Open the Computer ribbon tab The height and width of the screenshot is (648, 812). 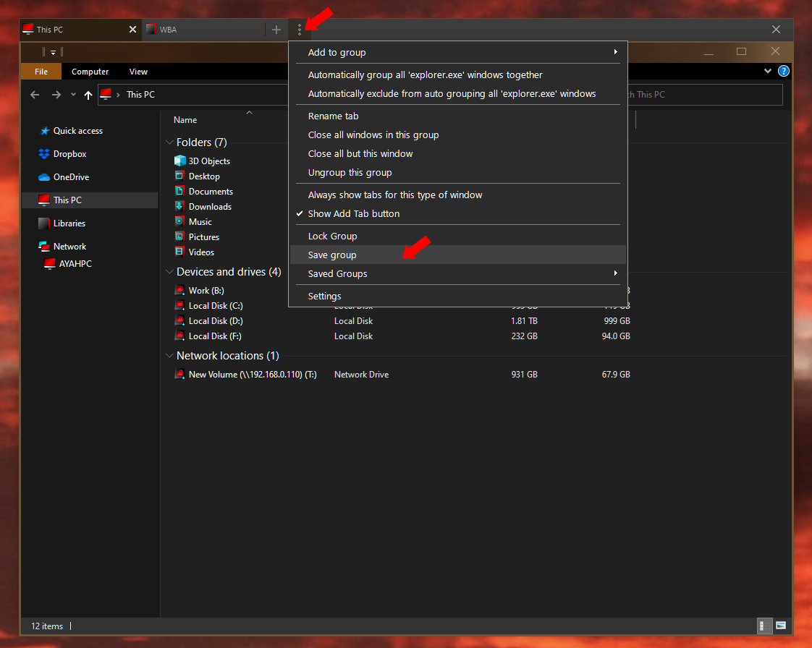90,72
